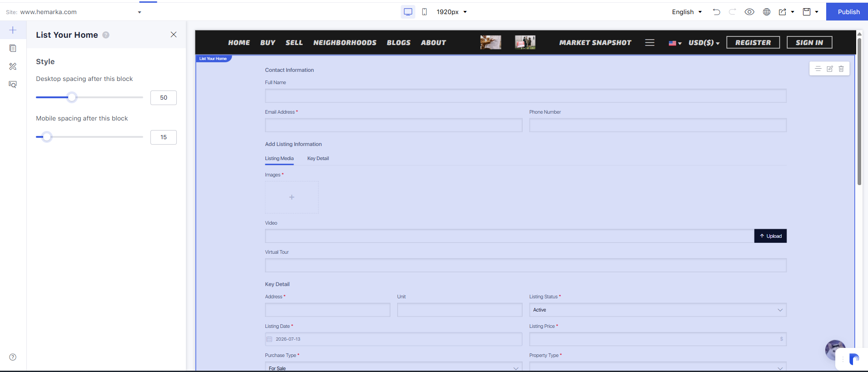
Task: Open the SEO search icon in sidebar
Action: [13, 85]
